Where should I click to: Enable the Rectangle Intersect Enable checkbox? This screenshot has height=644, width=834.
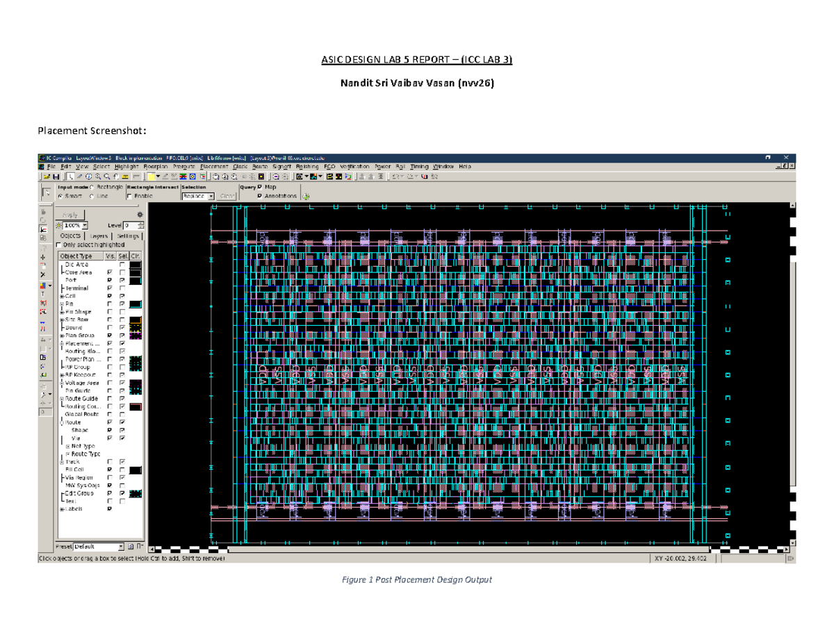tap(129, 195)
